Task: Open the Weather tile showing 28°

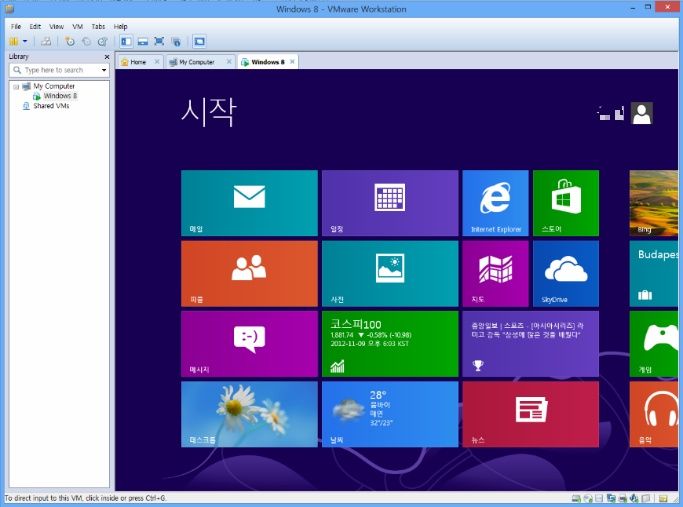Action: coord(390,414)
